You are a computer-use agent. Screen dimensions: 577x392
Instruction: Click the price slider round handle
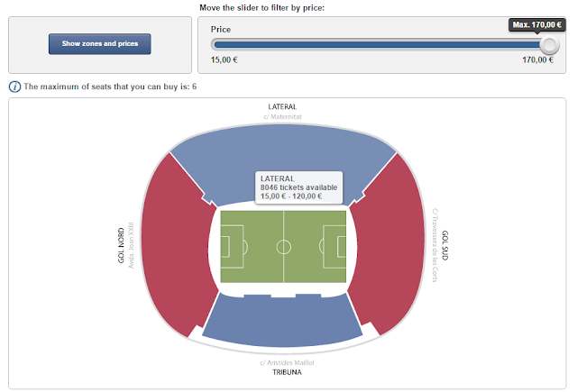(549, 45)
